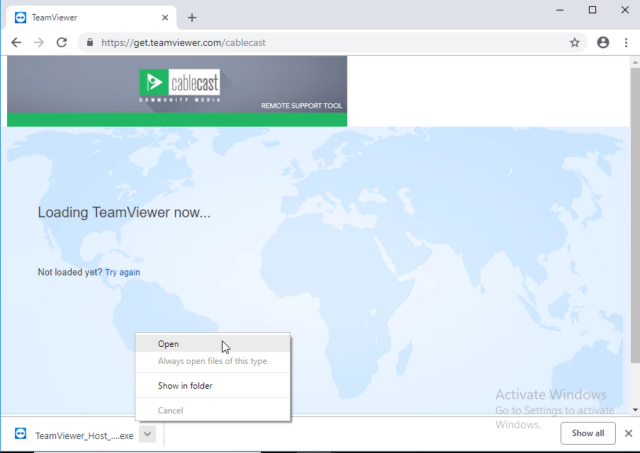Click the 'REMOTE SUPPORT TOOL' banner text
The image size is (640, 453).
(301, 106)
